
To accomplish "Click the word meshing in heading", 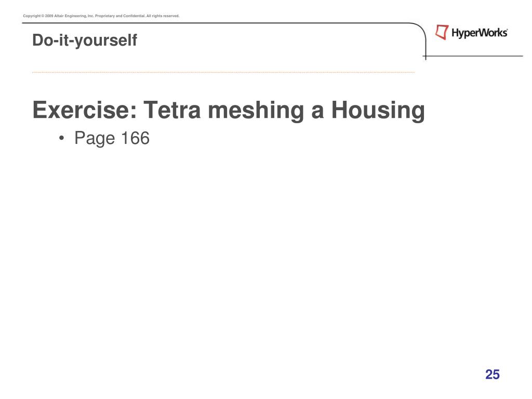I will [x=256, y=111].
